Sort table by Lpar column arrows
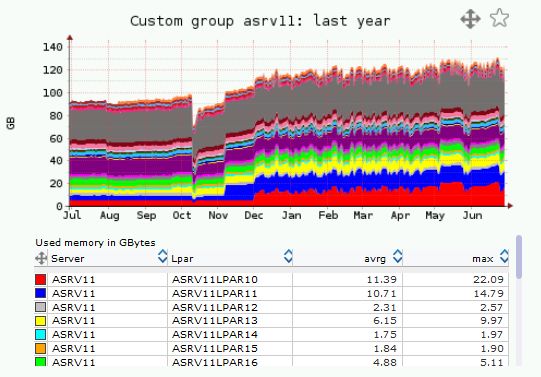Screen dimensions: 541x377 coord(288,256)
